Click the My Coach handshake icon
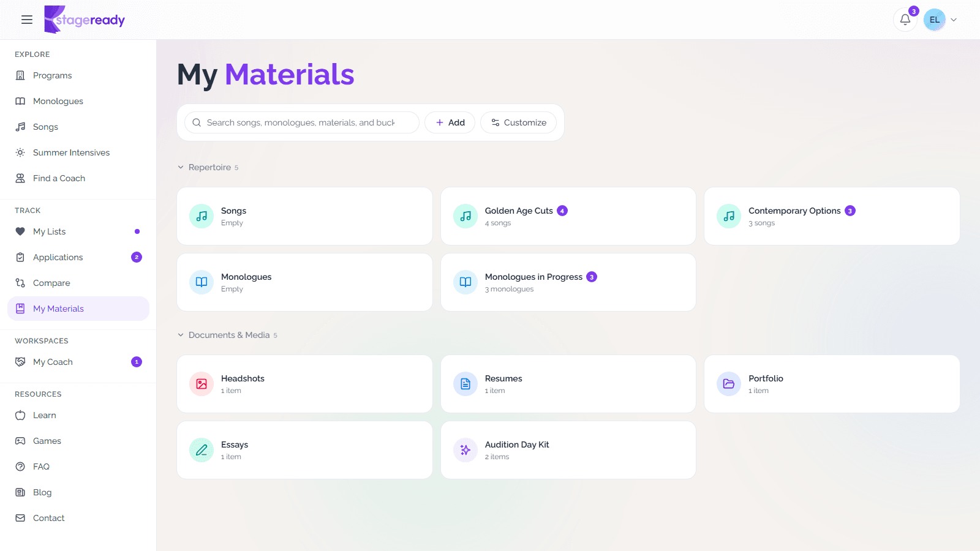 click(x=20, y=362)
